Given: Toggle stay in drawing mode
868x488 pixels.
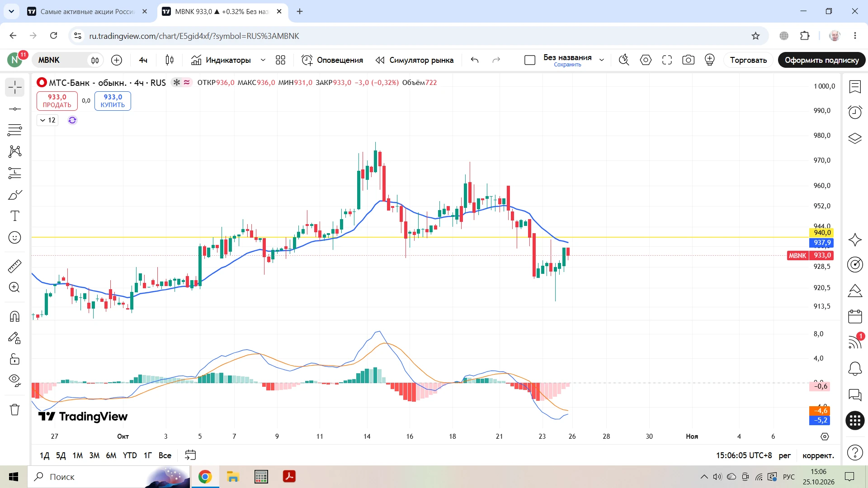Looking at the screenshot, I should point(14,338).
